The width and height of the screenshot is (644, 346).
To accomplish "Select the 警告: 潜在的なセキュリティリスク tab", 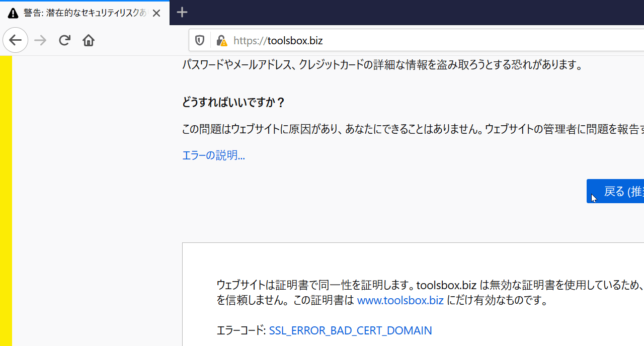I will pos(85,13).
